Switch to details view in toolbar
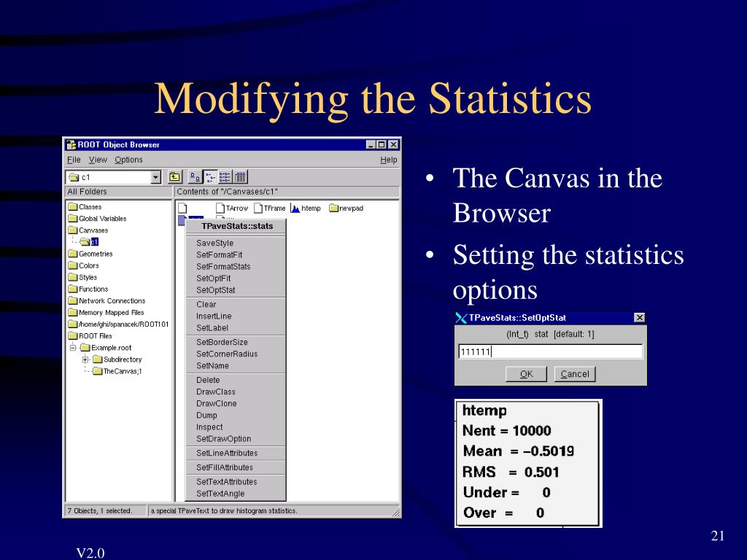The image size is (747, 560). pos(241,177)
